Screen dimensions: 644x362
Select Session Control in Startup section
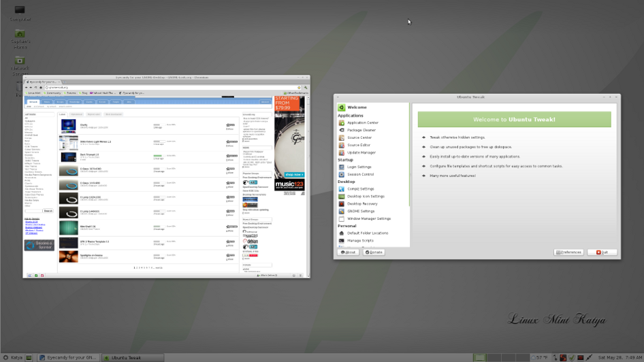pyautogui.click(x=360, y=174)
